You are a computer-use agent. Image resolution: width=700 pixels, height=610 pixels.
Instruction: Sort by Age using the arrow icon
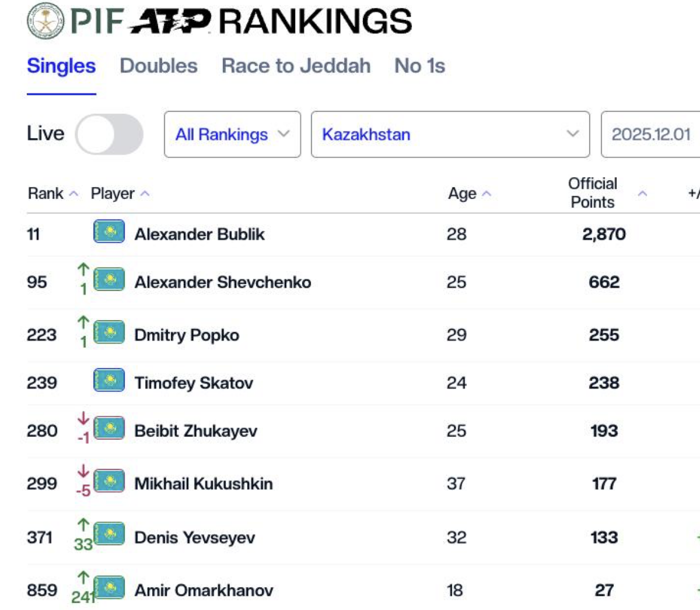coord(487,194)
